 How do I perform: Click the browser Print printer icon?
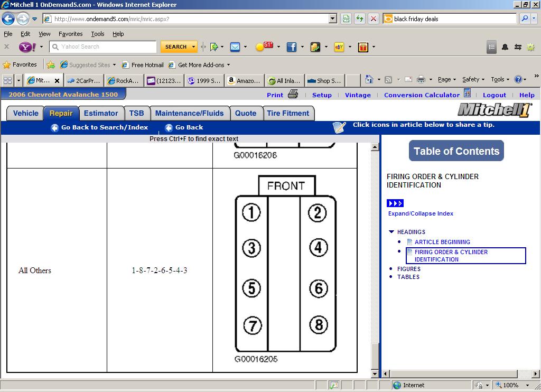421,80
